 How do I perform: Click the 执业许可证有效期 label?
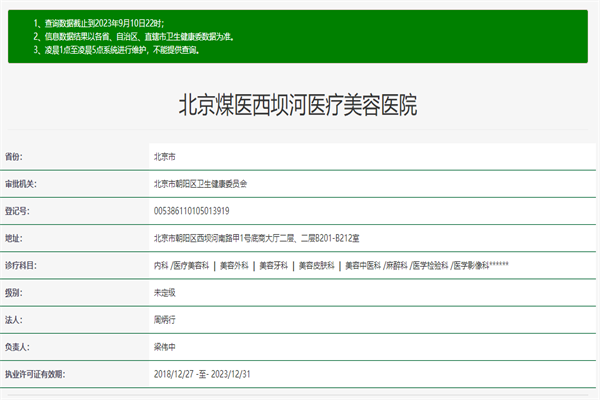(35, 374)
